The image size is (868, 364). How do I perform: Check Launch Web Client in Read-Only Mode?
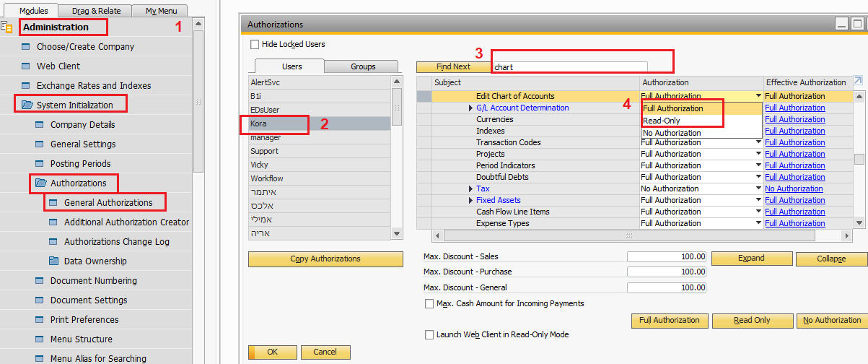[429, 335]
